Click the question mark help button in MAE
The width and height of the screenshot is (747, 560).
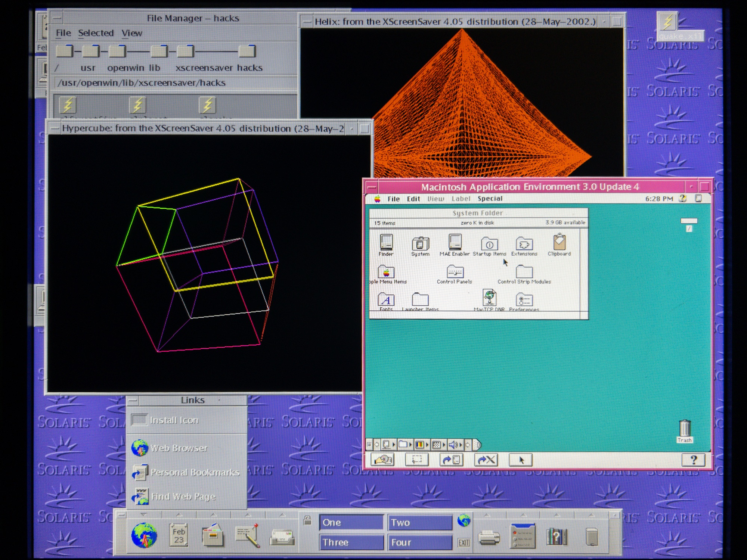(693, 460)
